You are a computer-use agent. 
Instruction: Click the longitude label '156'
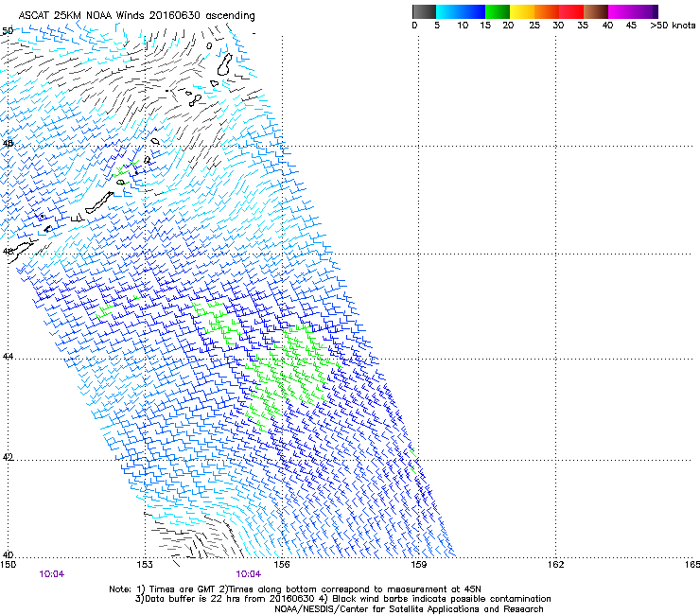pos(282,565)
